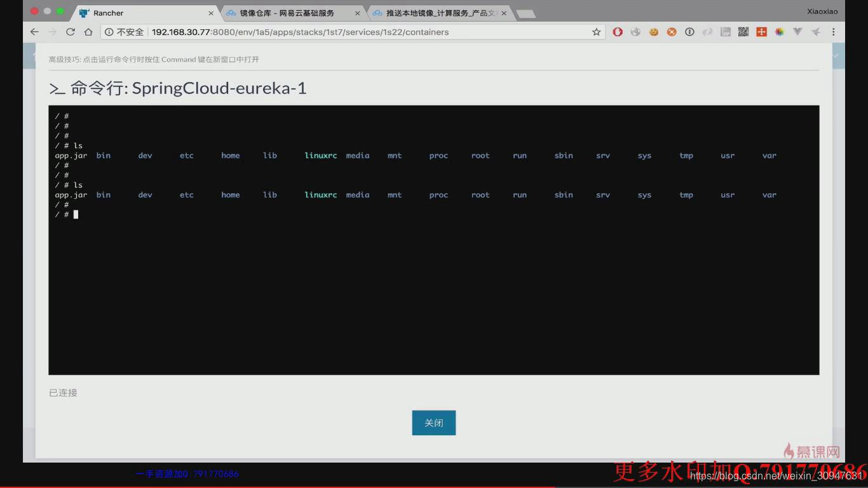Open the 1Password extension icon
This screenshot has height=488, width=868.
(689, 32)
